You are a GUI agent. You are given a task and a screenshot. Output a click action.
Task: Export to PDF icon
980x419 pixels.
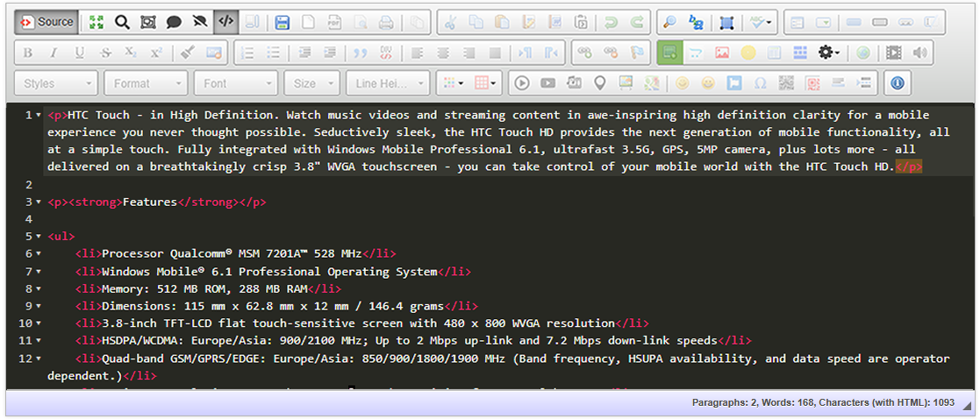[334, 22]
